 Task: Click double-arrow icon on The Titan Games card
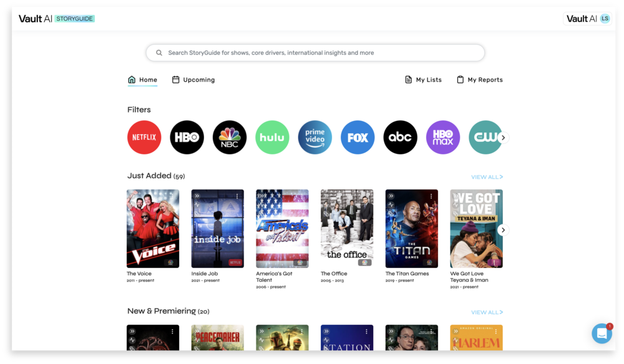tap(391, 196)
